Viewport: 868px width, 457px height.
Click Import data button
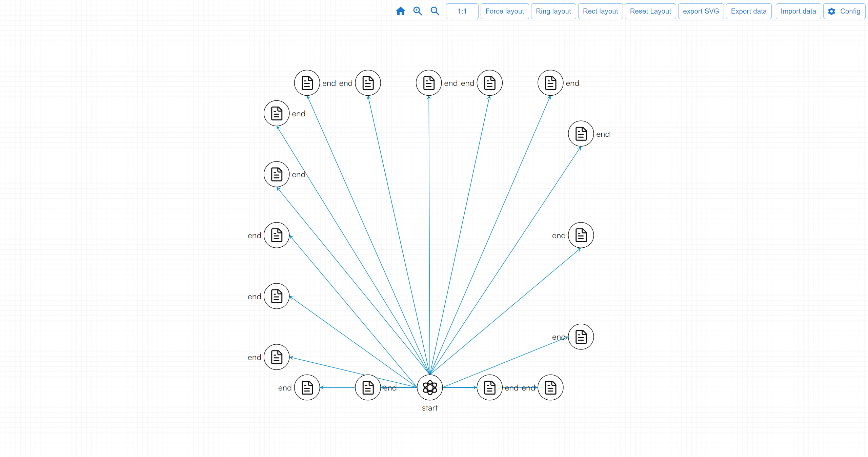tap(798, 11)
